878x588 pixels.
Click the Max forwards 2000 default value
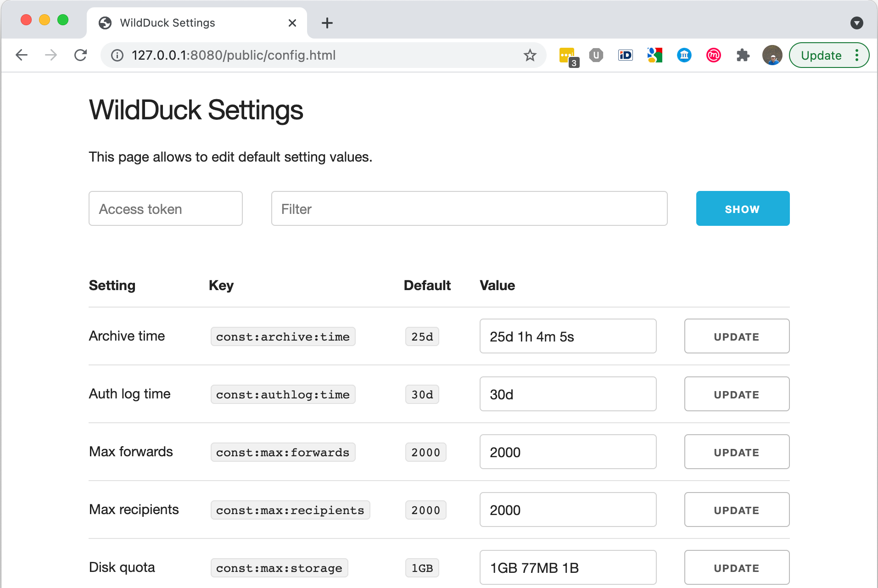[426, 452]
